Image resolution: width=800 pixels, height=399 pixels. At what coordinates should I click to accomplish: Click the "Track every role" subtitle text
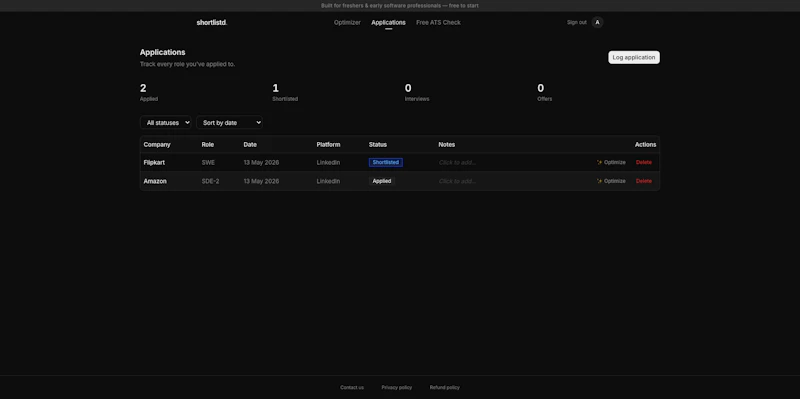click(x=187, y=64)
